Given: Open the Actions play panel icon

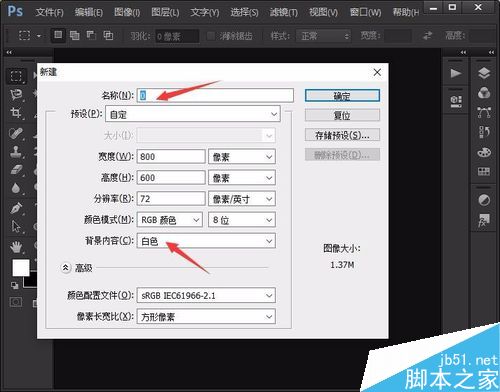Looking at the screenshot, I should click(x=456, y=73).
